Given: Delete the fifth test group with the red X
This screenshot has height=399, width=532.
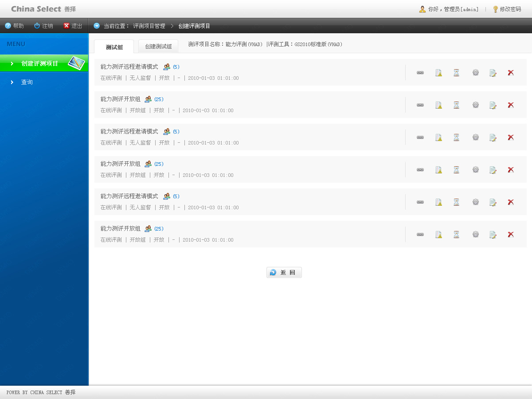Looking at the screenshot, I should tap(511, 202).
